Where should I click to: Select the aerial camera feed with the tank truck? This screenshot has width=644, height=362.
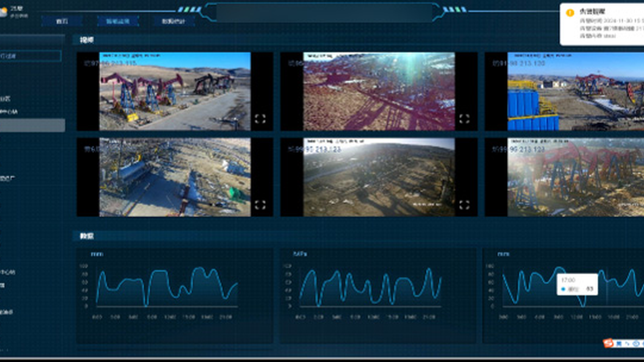tap(175, 177)
